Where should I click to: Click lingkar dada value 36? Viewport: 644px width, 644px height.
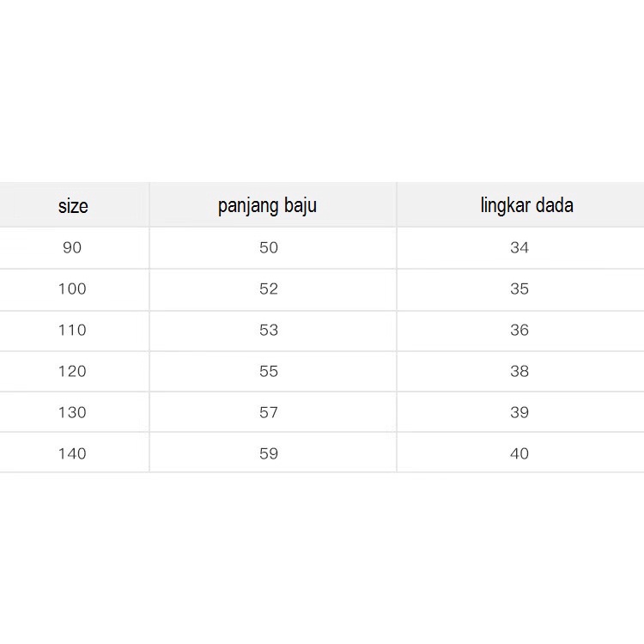tap(519, 330)
